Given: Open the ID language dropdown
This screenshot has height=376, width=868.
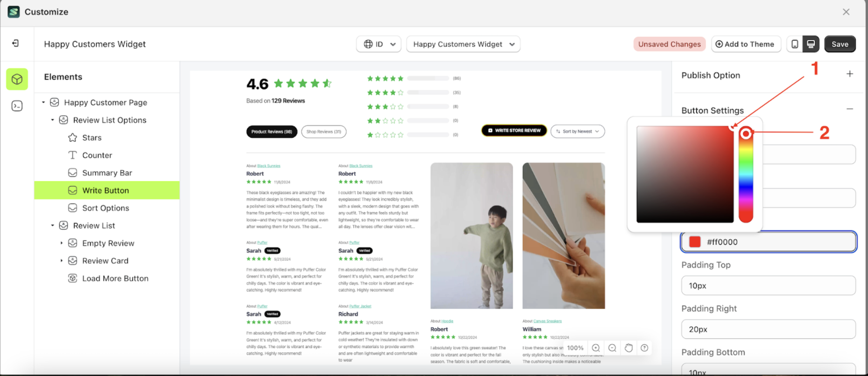Looking at the screenshot, I should [x=379, y=44].
